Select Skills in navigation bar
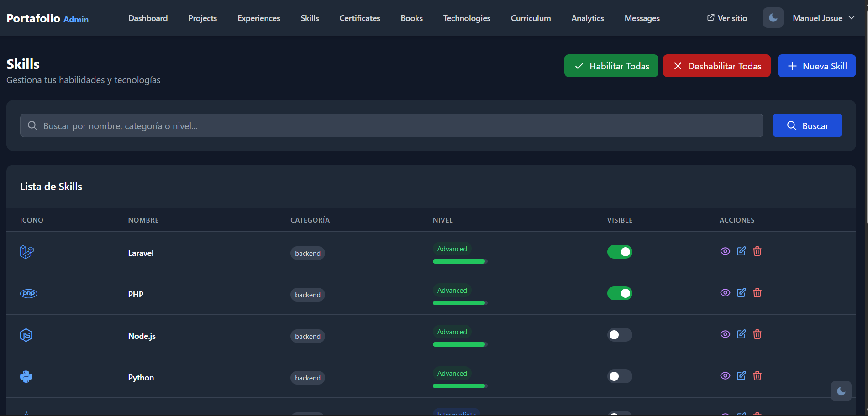Screen dimensions: 868x416 [310, 18]
